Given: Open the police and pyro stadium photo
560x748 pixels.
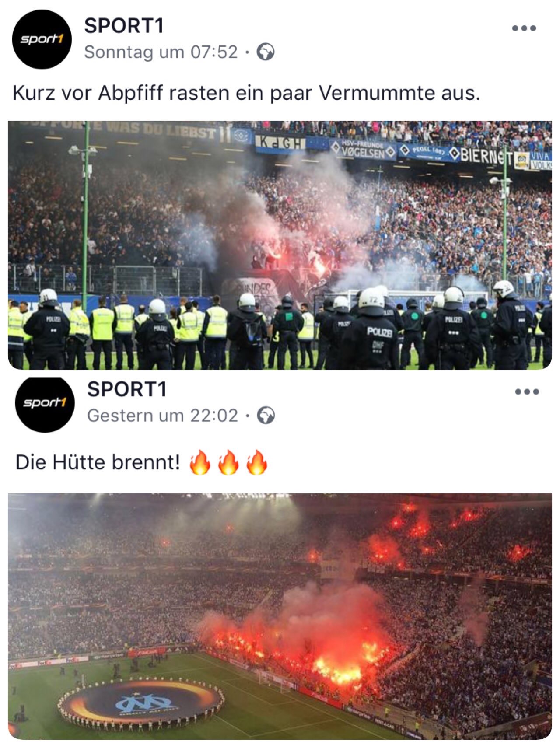Looking at the screenshot, I should click(280, 245).
